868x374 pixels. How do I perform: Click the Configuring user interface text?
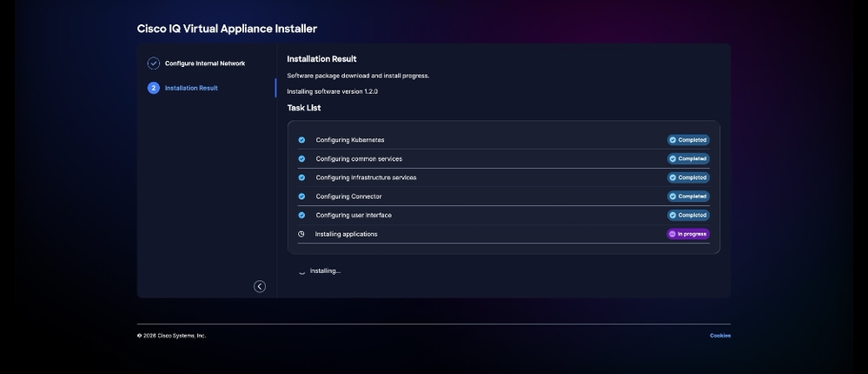[354, 215]
